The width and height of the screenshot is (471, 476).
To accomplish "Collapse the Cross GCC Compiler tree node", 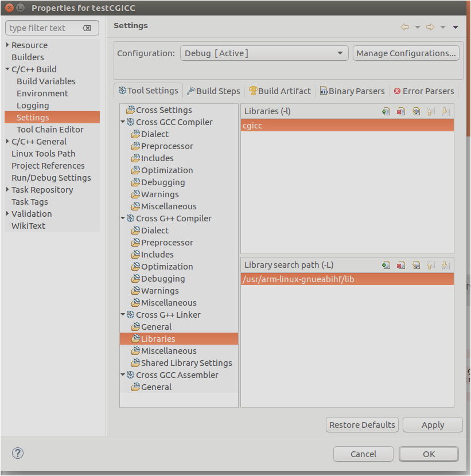I will (x=123, y=122).
